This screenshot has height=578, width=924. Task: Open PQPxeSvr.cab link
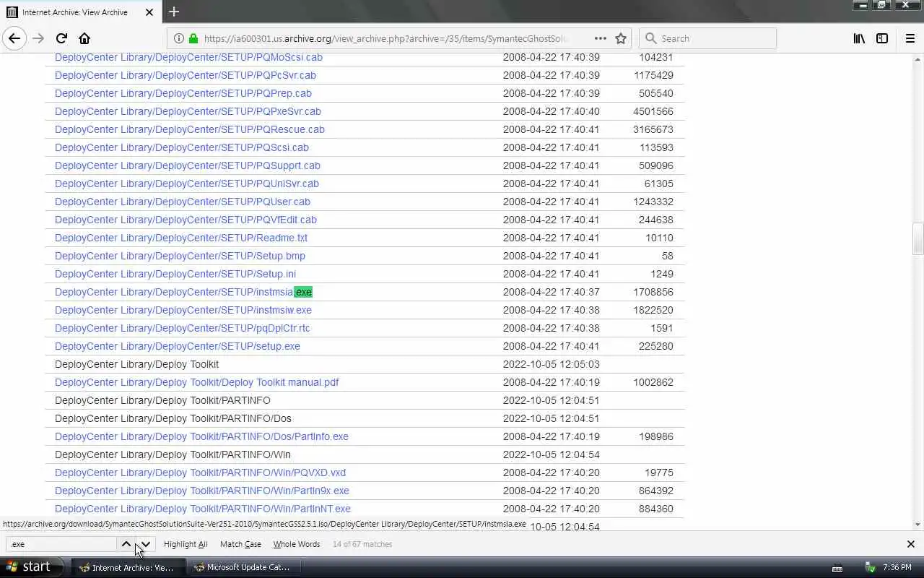point(188,111)
